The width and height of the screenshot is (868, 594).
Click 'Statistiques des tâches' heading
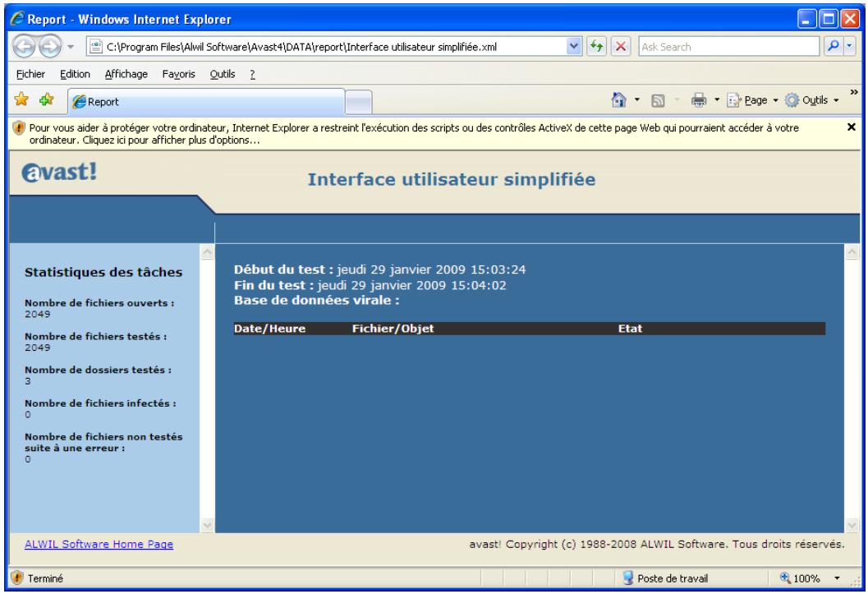pos(103,273)
